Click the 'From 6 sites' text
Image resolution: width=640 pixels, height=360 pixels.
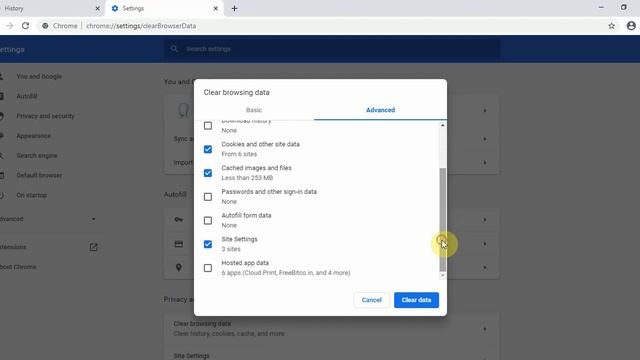[239, 154]
